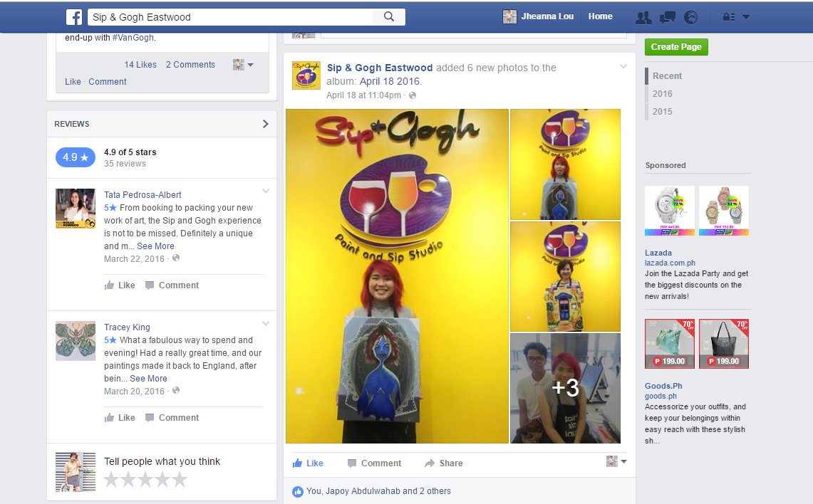Click the privacy globe on Tracey's review date
This screenshot has width=813, height=504.
176,391
